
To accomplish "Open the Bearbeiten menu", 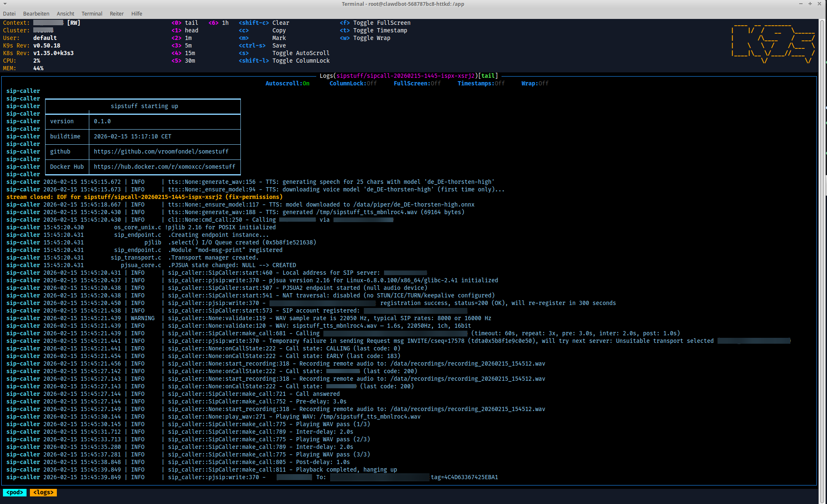I will (36, 13).
